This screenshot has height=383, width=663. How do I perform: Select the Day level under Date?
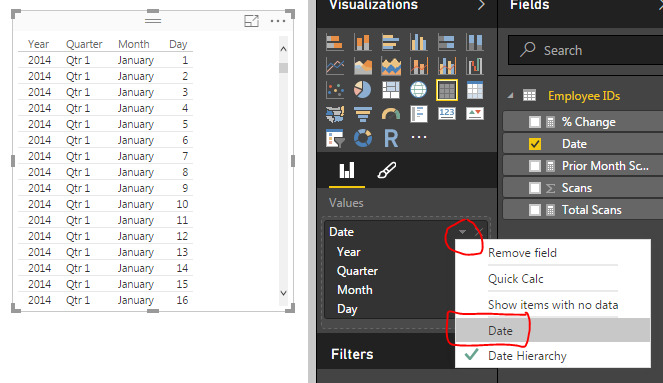pos(347,309)
